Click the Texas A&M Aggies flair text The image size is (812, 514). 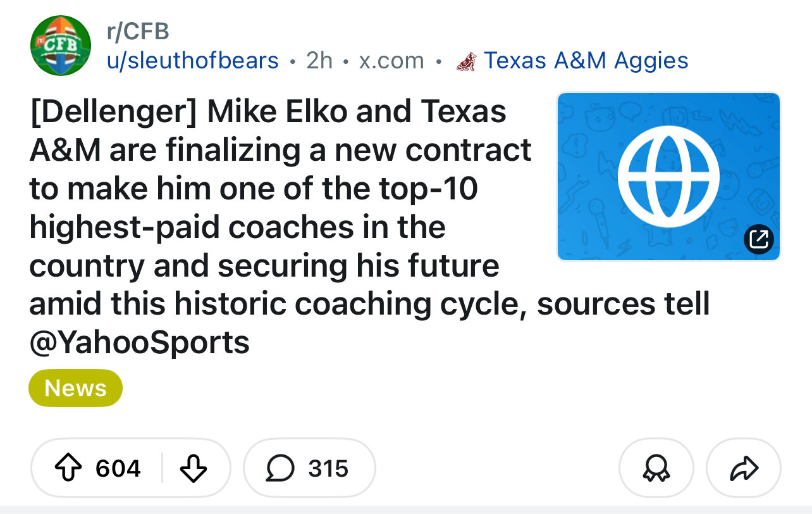[586, 61]
